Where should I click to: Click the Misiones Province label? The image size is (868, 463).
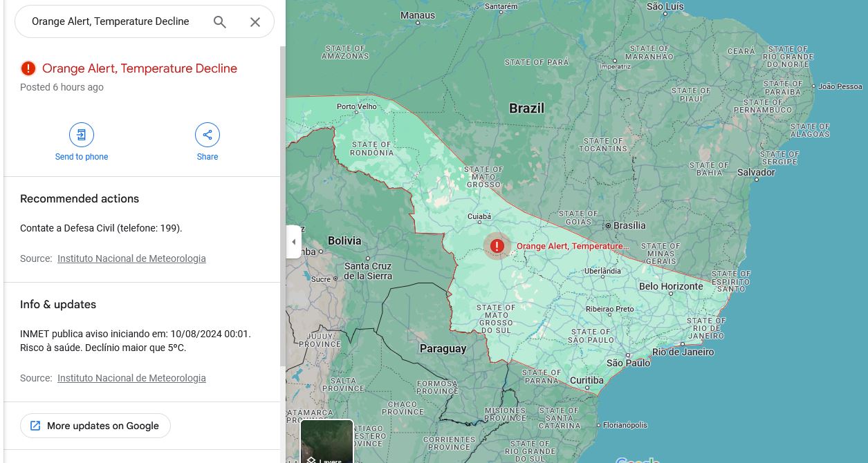tap(506, 414)
